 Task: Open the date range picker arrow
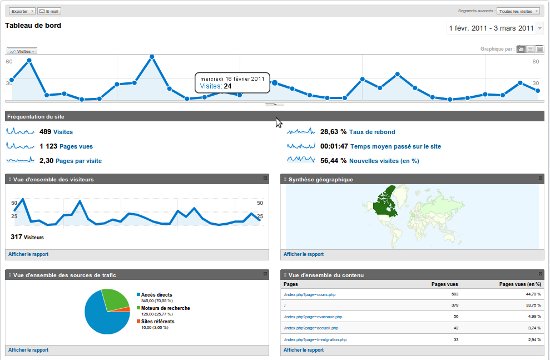point(540,28)
